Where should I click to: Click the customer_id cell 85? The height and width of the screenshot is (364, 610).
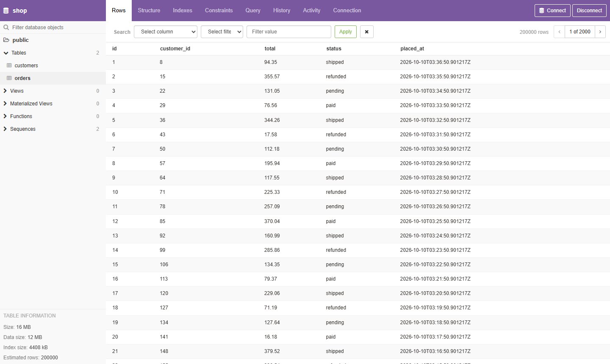tap(163, 221)
